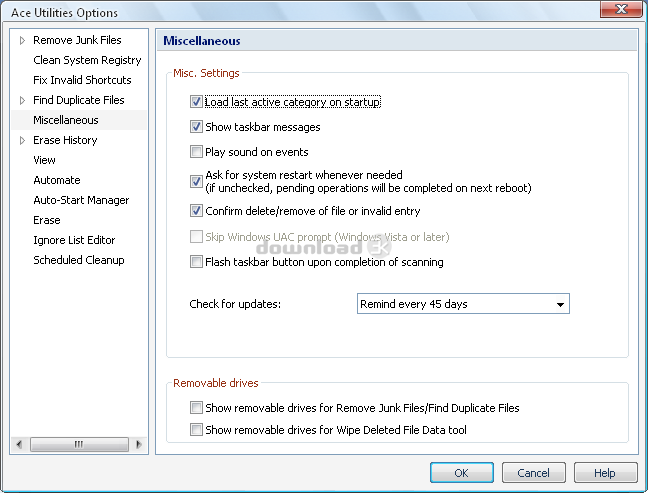The height and width of the screenshot is (493, 648).
Task: Click the OK button
Action: [462, 473]
